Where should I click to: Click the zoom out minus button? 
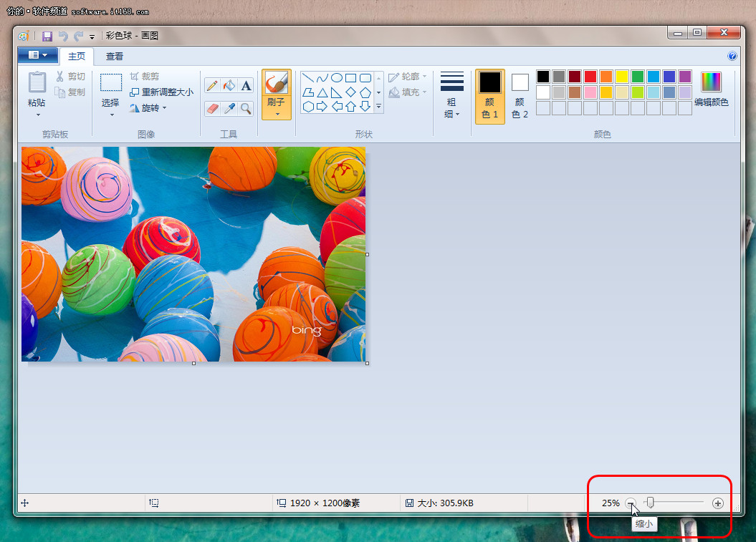pos(631,503)
